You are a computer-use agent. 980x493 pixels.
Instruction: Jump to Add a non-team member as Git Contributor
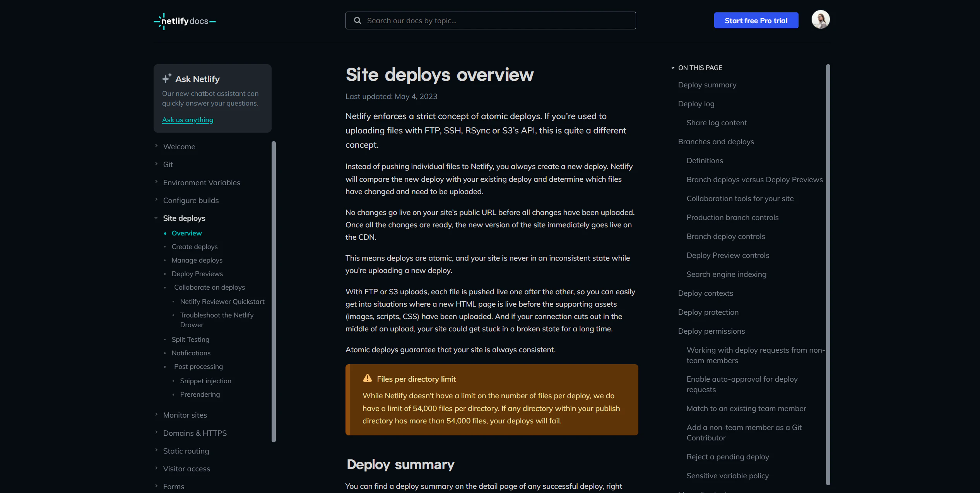[x=744, y=432]
